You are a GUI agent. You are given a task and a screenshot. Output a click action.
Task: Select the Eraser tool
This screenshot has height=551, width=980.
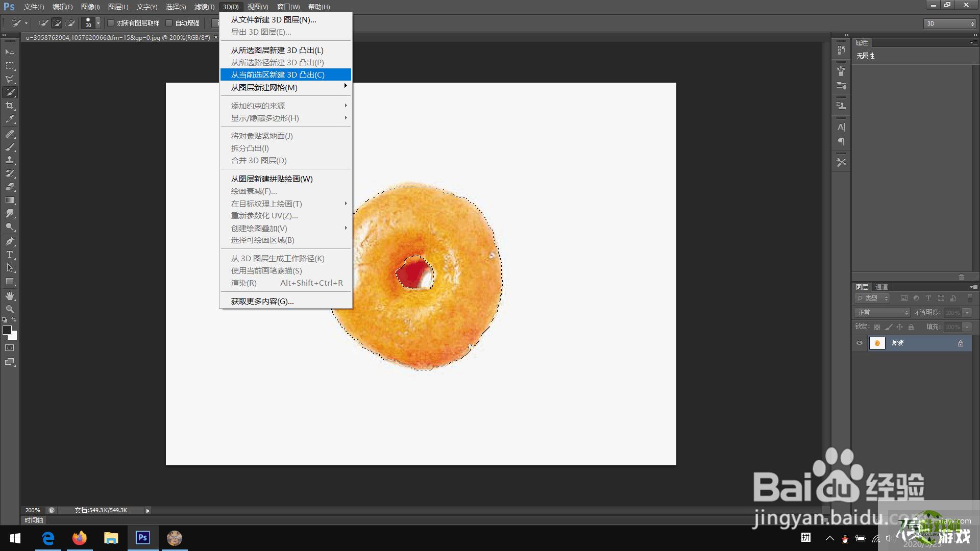(x=10, y=187)
